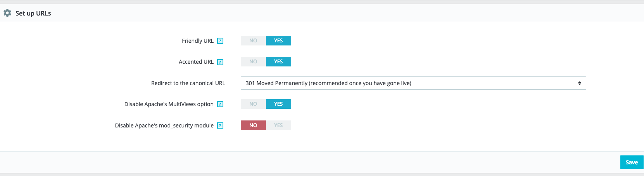Show help for Disable Apache's MultiViews option

pyautogui.click(x=220, y=104)
